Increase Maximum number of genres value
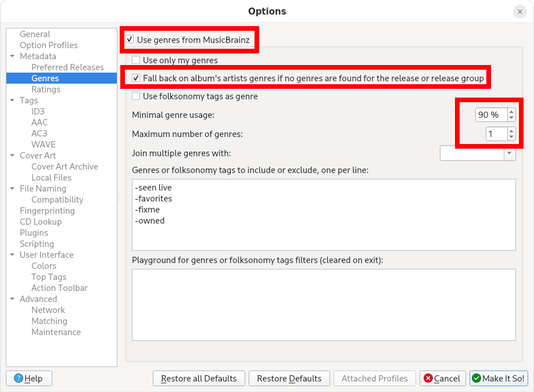This screenshot has width=534, height=392. pos(511,131)
